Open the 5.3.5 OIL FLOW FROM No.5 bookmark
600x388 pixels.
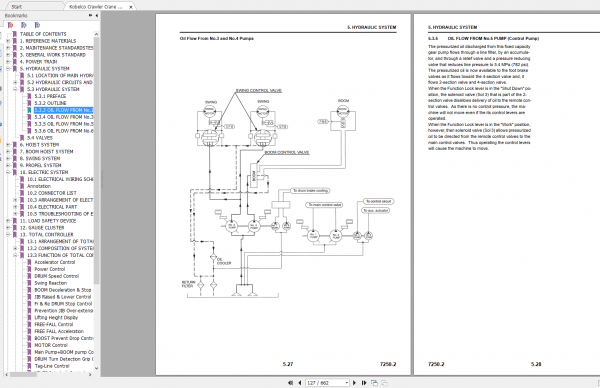click(x=64, y=124)
